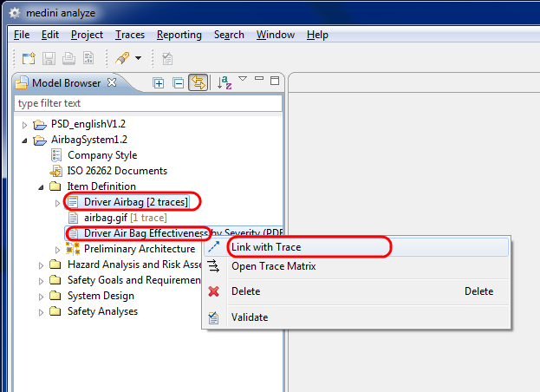This screenshot has height=392, width=540.
Task: Expand the Safety Analyses folder
Action: (40, 312)
